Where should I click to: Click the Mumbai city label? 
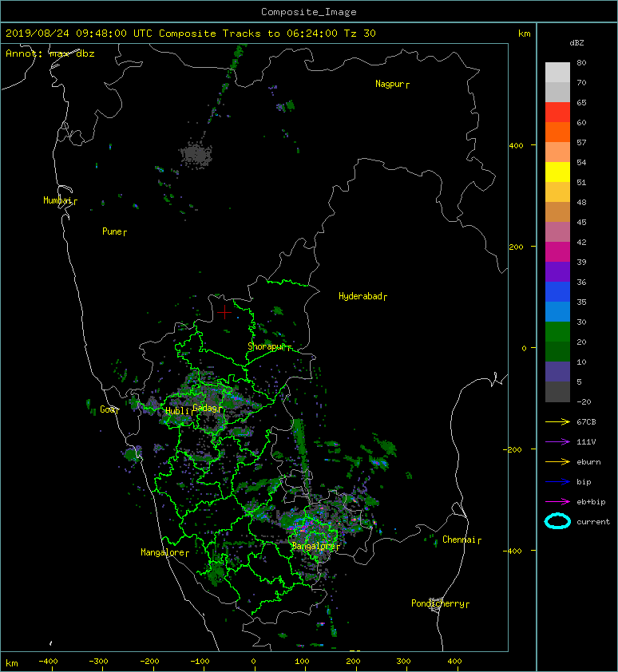coord(60,200)
